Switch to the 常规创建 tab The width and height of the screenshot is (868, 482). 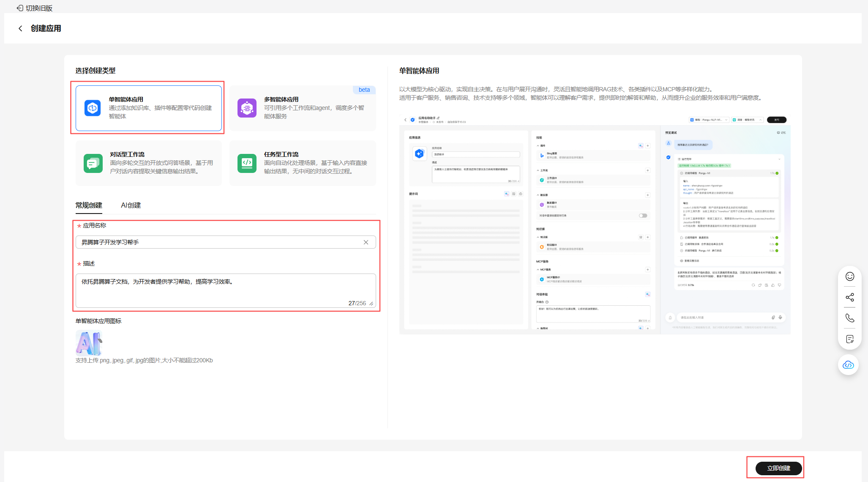pyautogui.click(x=89, y=205)
